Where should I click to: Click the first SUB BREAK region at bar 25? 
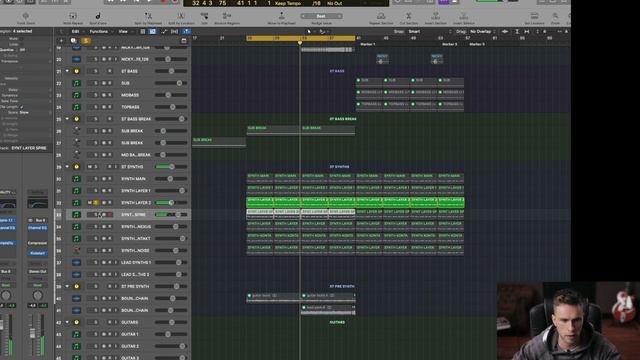pos(273,130)
